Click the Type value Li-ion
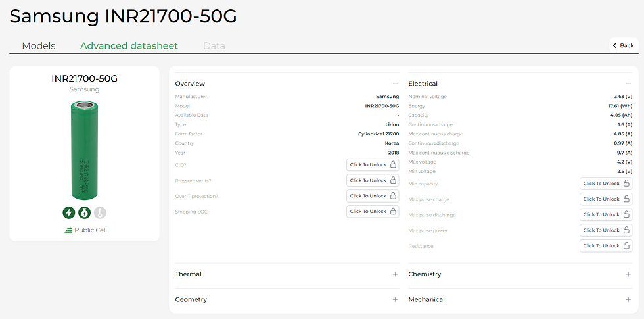Screen dimensions: 644x319 (392, 124)
